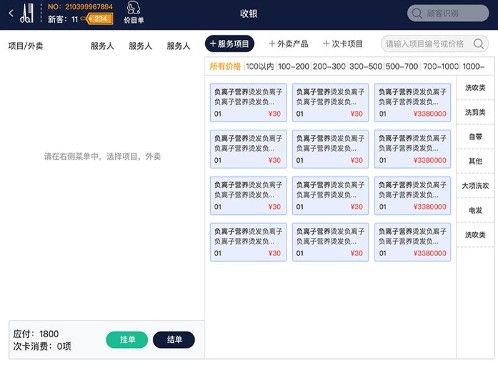Focus the 请输入项目编号或价格 search field
Viewport: 498px width, 368px height.
coord(435,44)
